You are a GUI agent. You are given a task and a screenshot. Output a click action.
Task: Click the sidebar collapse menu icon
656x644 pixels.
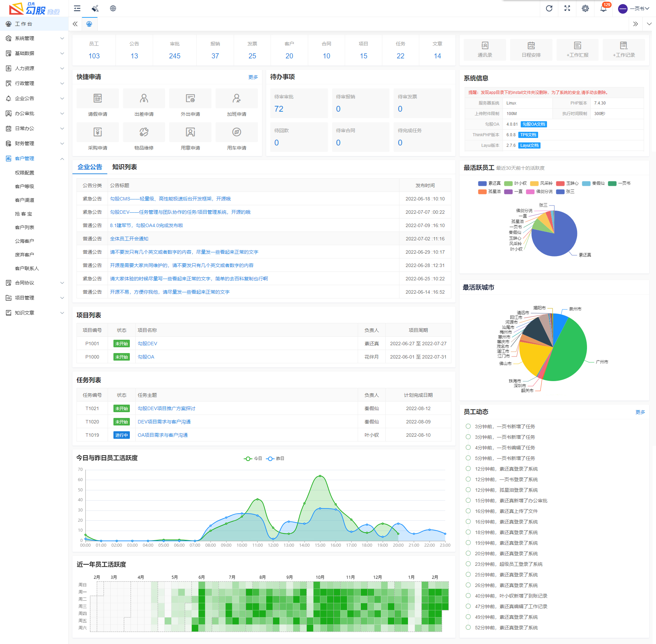pos(77,9)
